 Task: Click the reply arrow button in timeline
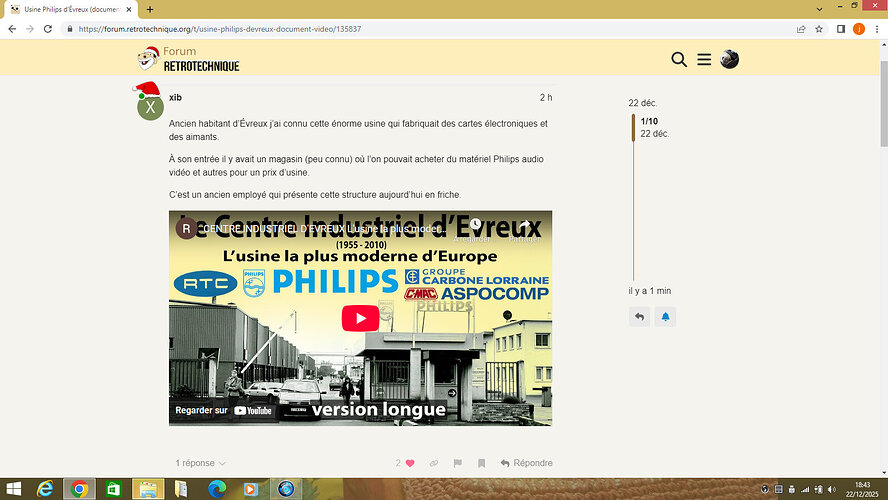[x=640, y=317]
